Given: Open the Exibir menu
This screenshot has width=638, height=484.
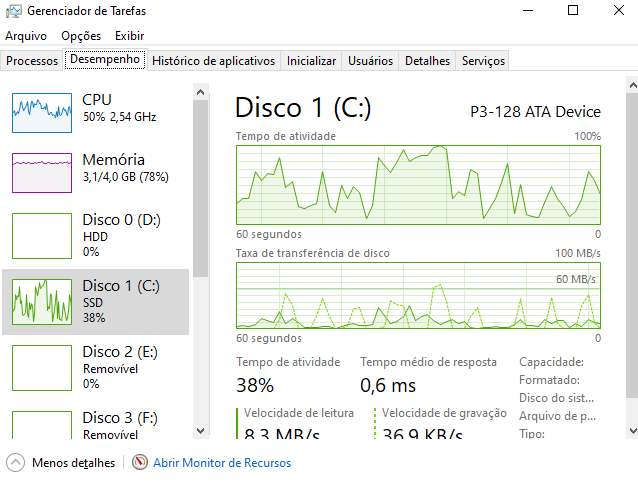Looking at the screenshot, I should (x=129, y=36).
